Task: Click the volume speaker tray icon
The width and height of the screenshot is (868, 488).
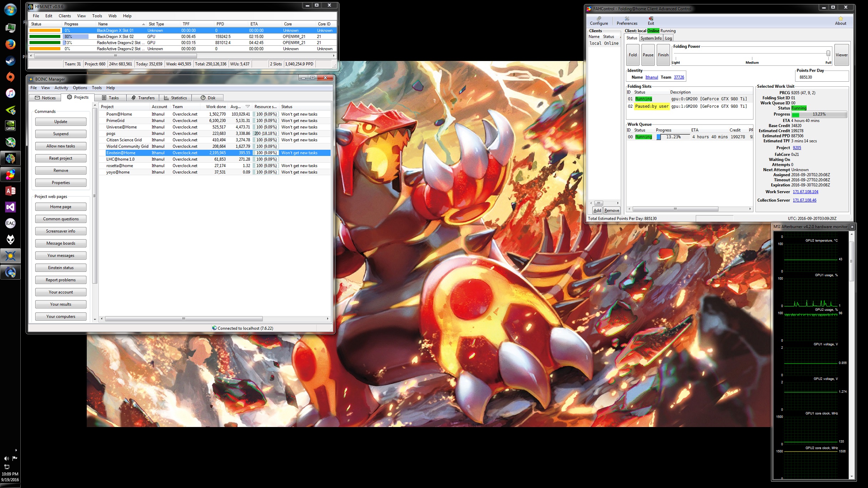Action: click(x=6, y=458)
